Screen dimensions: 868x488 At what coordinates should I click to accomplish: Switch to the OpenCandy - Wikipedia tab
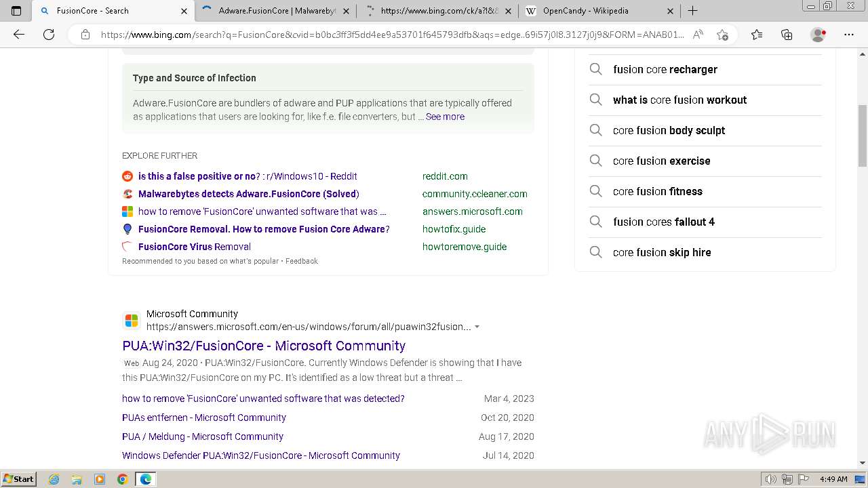pos(601,11)
